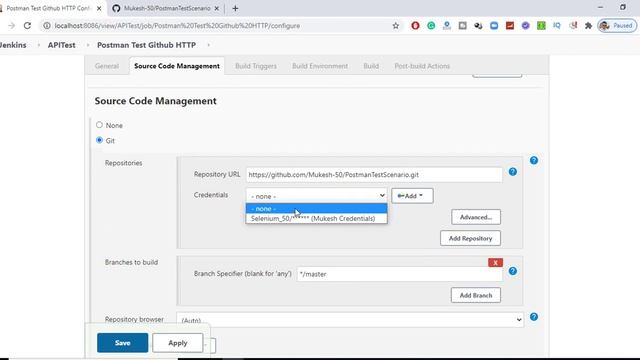
Task: Open help for Branch Specifier field
Action: click(513, 271)
